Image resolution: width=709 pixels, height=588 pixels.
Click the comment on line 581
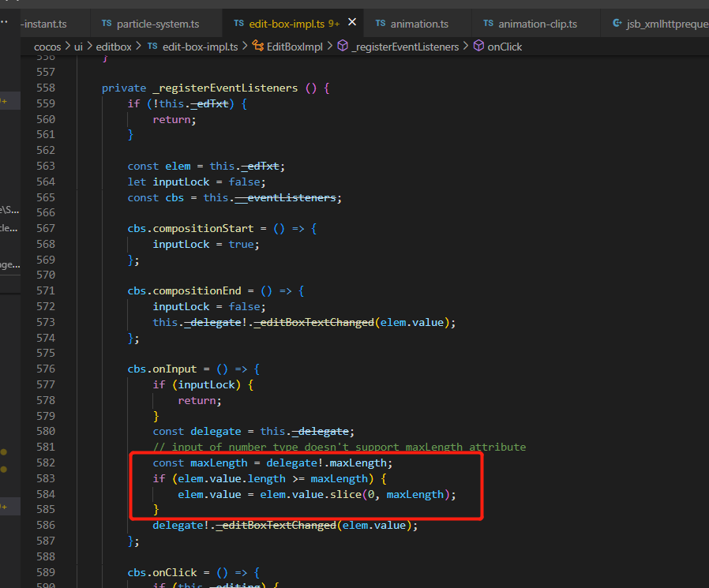[339, 447]
